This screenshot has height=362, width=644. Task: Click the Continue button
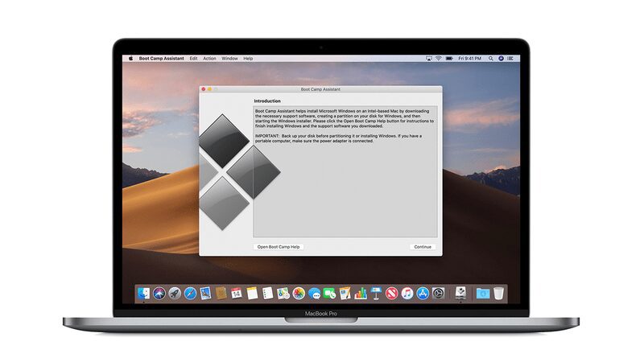[x=423, y=247]
